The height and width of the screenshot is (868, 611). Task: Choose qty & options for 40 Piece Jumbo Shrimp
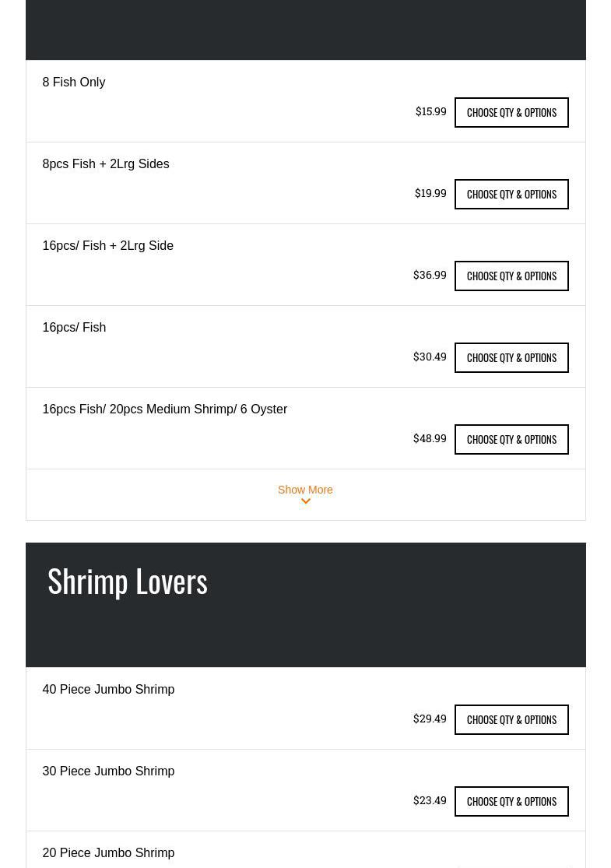(x=511, y=719)
